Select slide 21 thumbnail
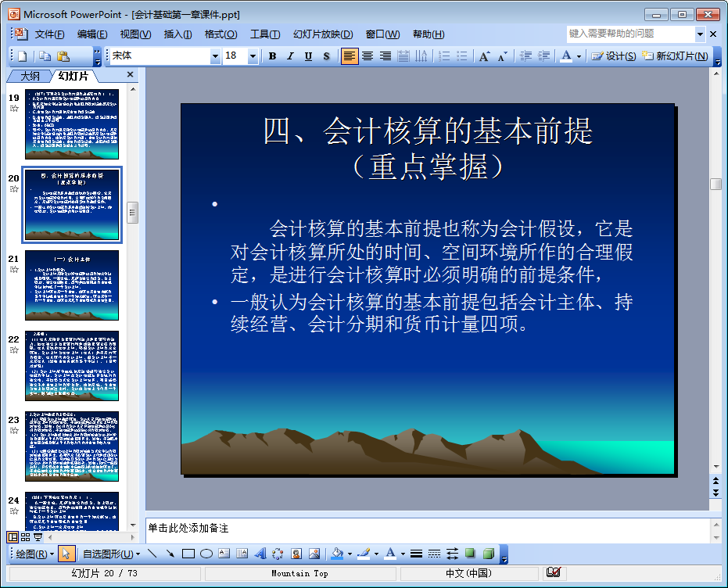Image resolution: width=728 pixels, height=588 pixels. click(x=72, y=285)
